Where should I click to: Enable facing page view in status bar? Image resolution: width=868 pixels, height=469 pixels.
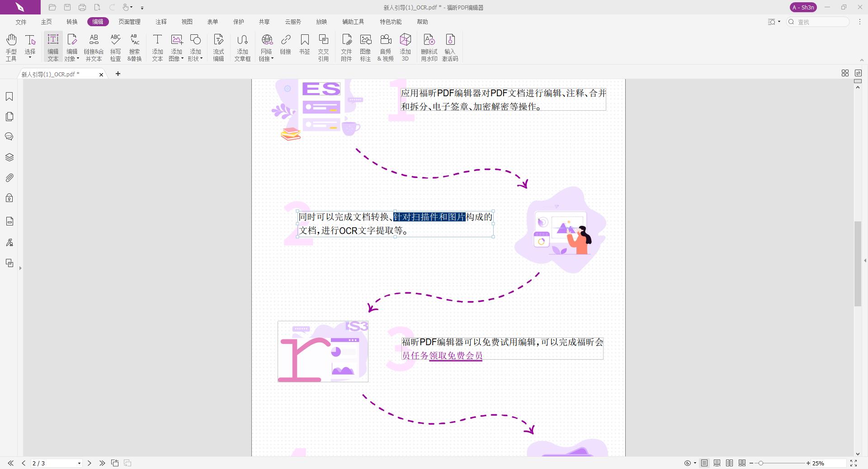click(729, 463)
